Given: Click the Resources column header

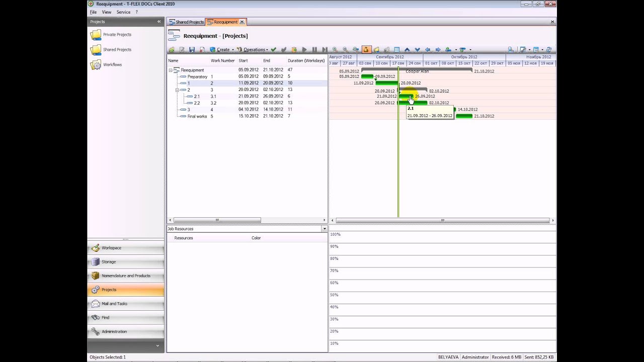Looking at the screenshot, I should point(184,238).
